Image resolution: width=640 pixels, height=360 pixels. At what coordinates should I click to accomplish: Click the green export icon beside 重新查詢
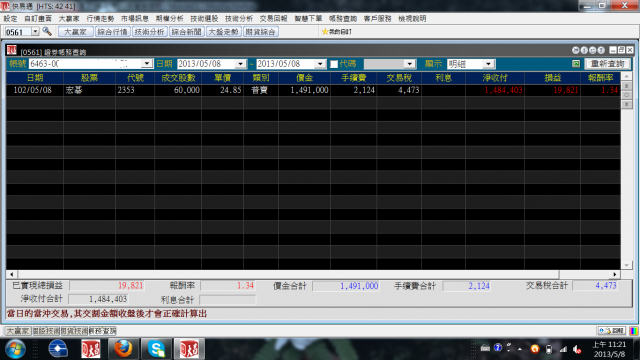576,64
